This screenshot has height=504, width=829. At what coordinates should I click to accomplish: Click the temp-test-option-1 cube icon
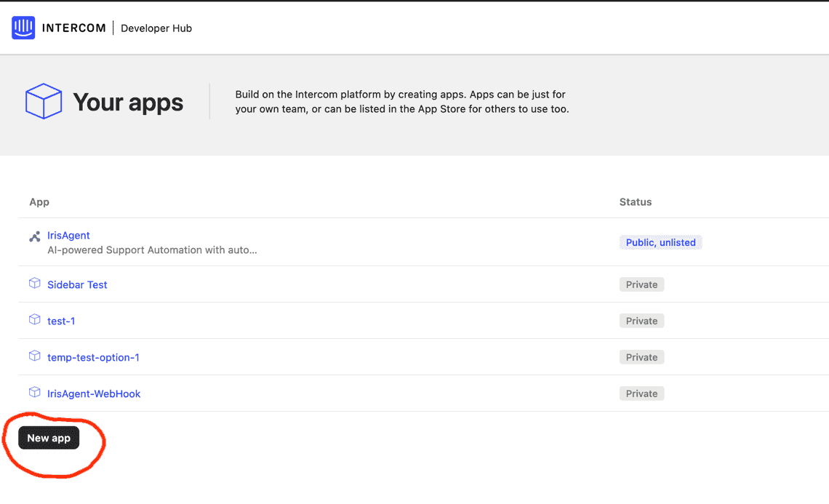pyautogui.click(x=34, y=356)
